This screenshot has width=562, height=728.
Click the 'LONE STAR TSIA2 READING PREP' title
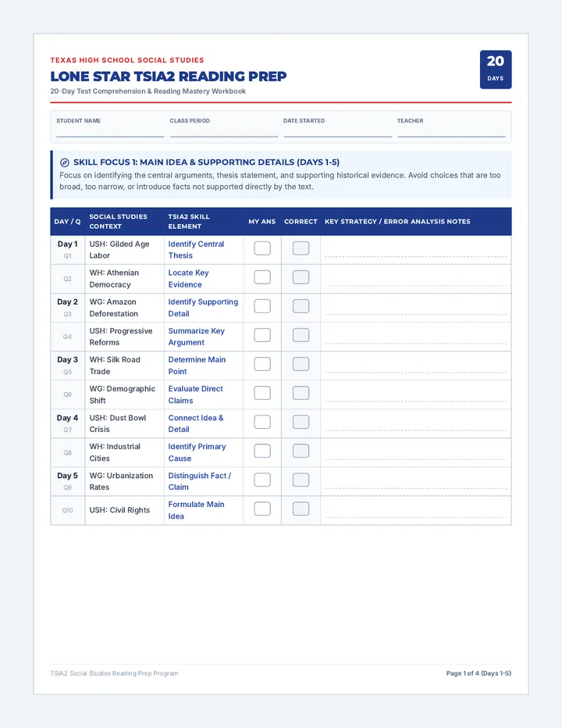(x=169, y=76)
